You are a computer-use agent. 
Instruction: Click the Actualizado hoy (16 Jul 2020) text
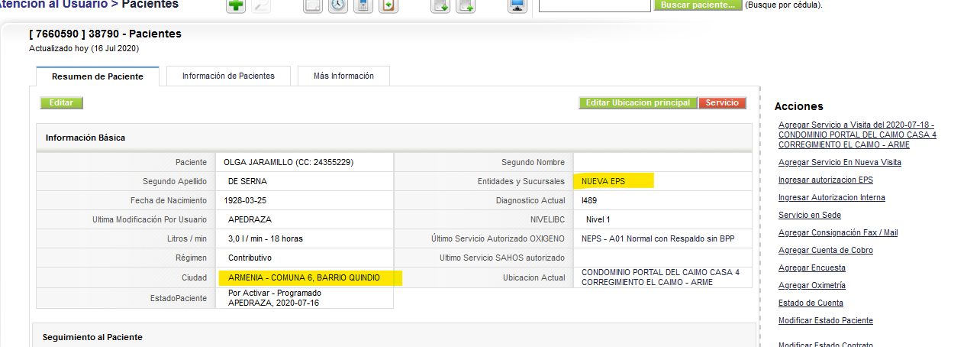84,48
